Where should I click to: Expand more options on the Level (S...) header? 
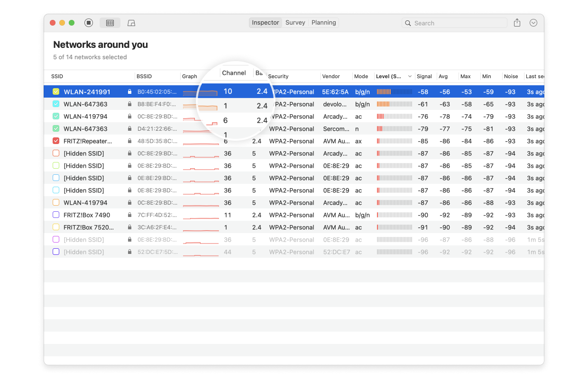(410, 76)
